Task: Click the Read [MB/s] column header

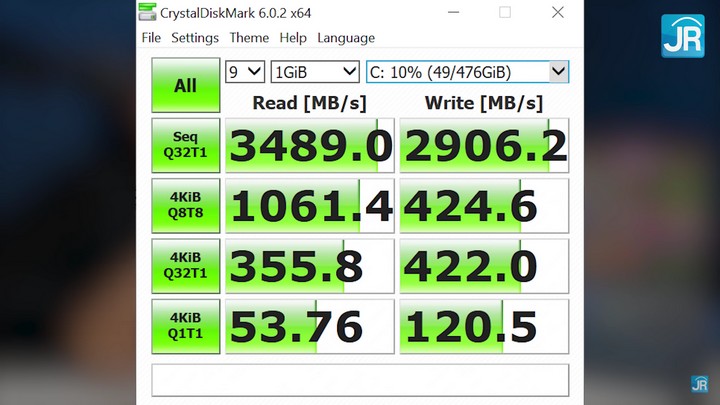Action: pyautogui.click(x=309, y=103)
